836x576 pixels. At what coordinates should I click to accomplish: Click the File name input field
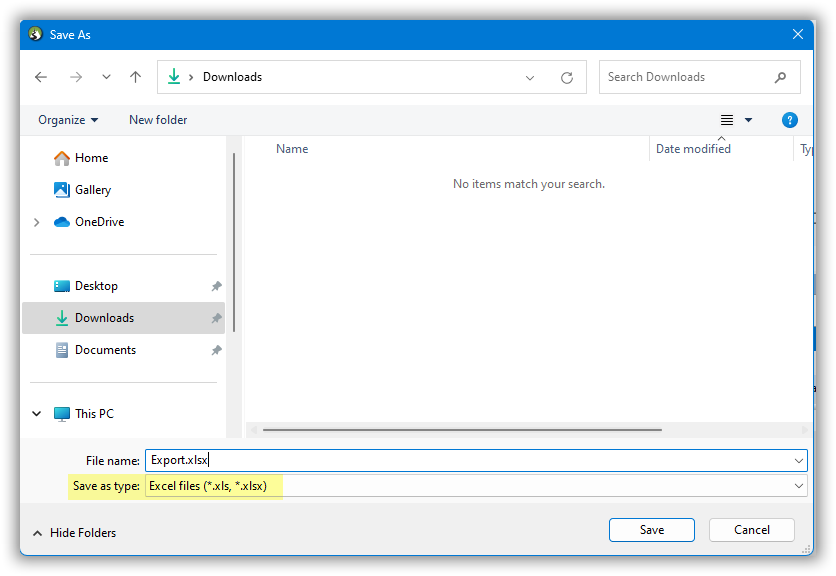tap(470, 460)
